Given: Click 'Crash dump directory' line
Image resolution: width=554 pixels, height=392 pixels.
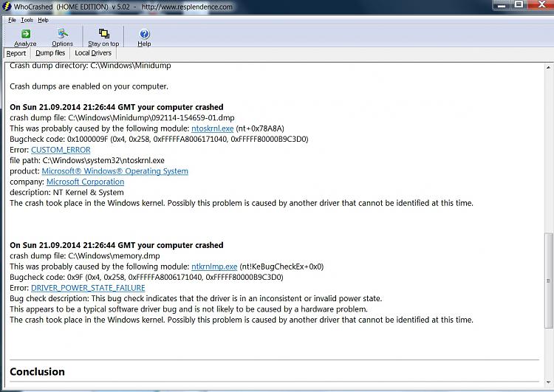Looking at the screenshot, I should (90, 66).
